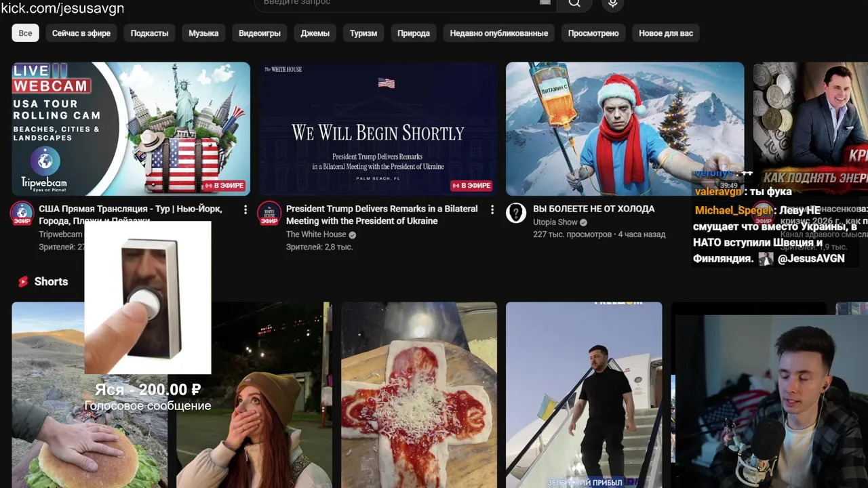Open title 'President Trump Delivers Remarks'
The height and width of the screenshot is (488, 868).
pyautogui.click(x=382, y=215)
